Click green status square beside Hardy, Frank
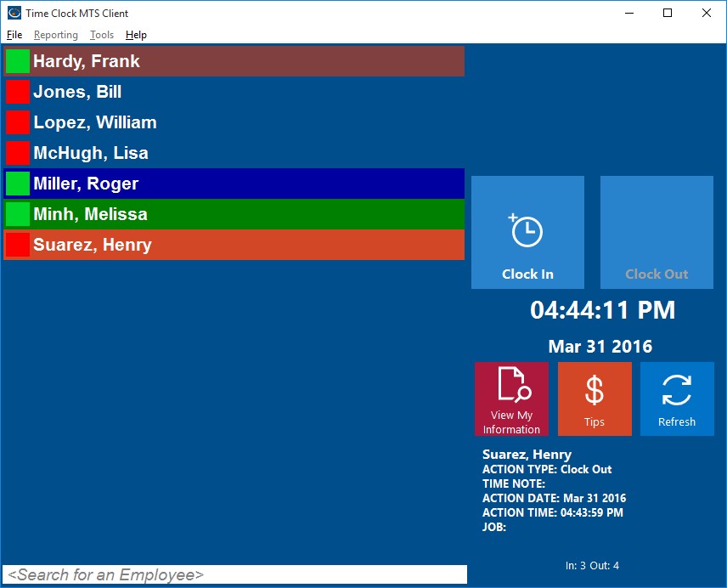727x588 pixels. pyautogui.click(x=18, y=61)
